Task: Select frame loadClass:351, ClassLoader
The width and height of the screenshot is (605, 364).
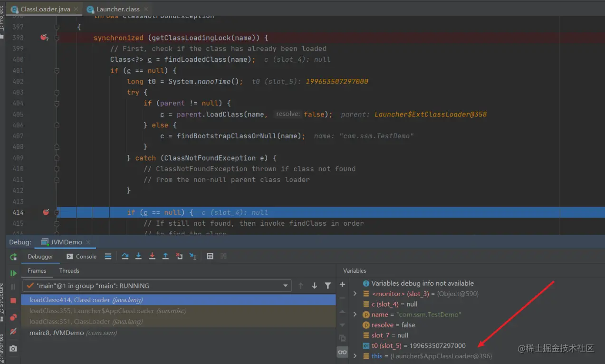Action: [178, 322]
